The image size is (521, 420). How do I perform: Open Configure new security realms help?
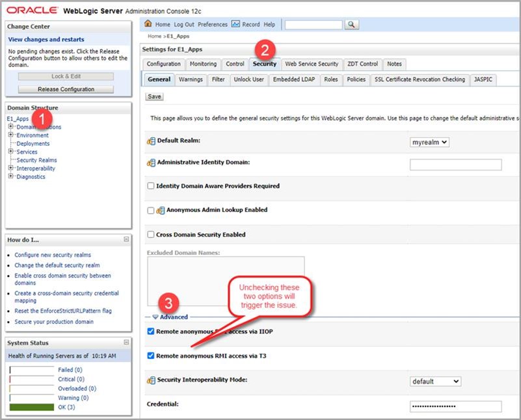tap(53, 255)
